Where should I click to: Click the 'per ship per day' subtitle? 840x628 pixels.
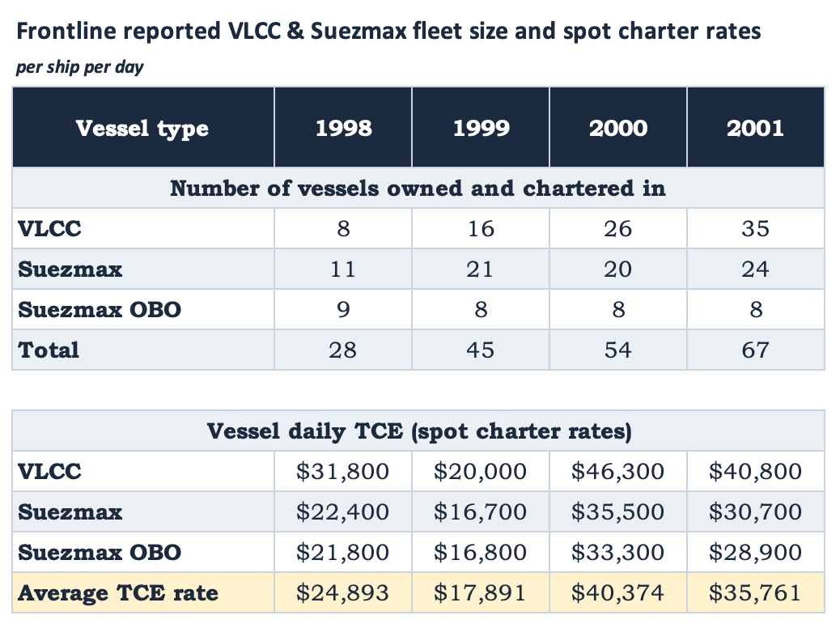tap(80, 67)
